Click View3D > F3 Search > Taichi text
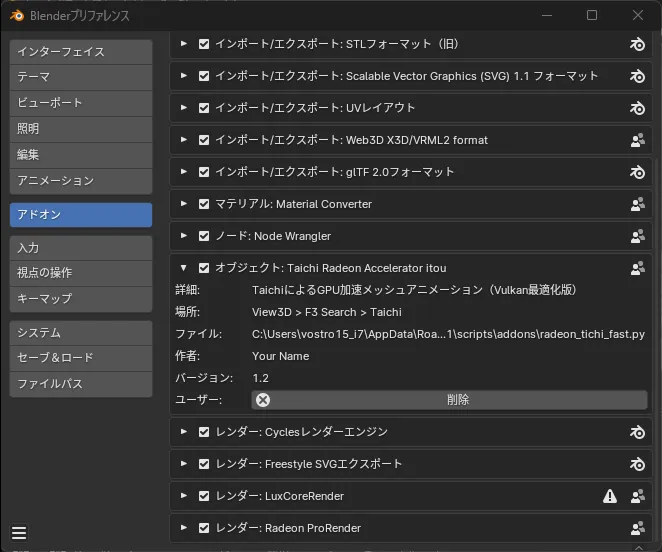662x552 pixels. [x=327, y=312]
